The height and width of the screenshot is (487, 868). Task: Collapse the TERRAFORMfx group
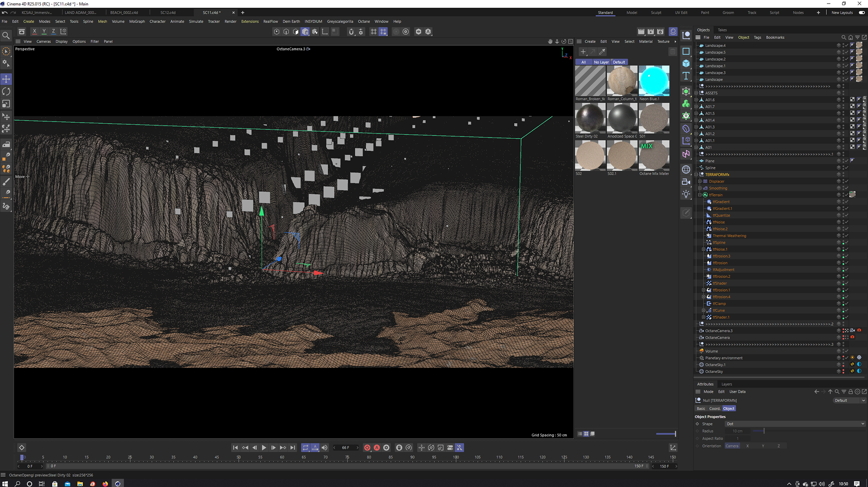pos(696,175)
